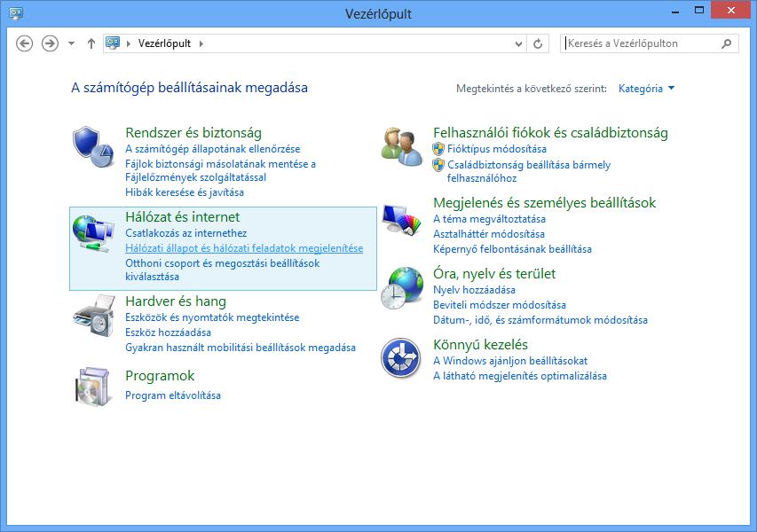This screenshot has width=757, height=532.
Task: Click the Control Panel icon in address bar
Action: 113,43
